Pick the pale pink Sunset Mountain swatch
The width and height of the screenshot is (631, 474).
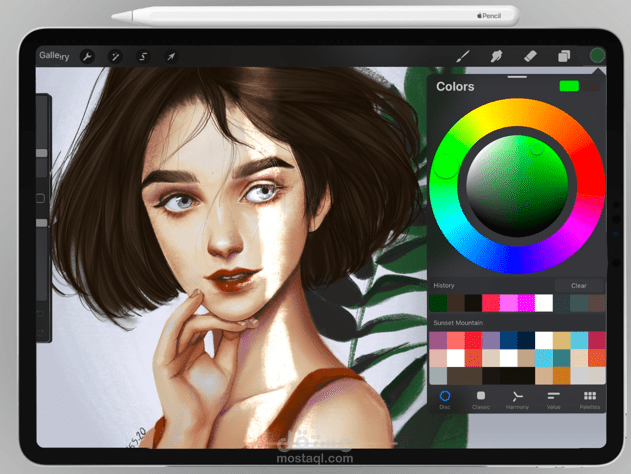[x=438, y=358]
